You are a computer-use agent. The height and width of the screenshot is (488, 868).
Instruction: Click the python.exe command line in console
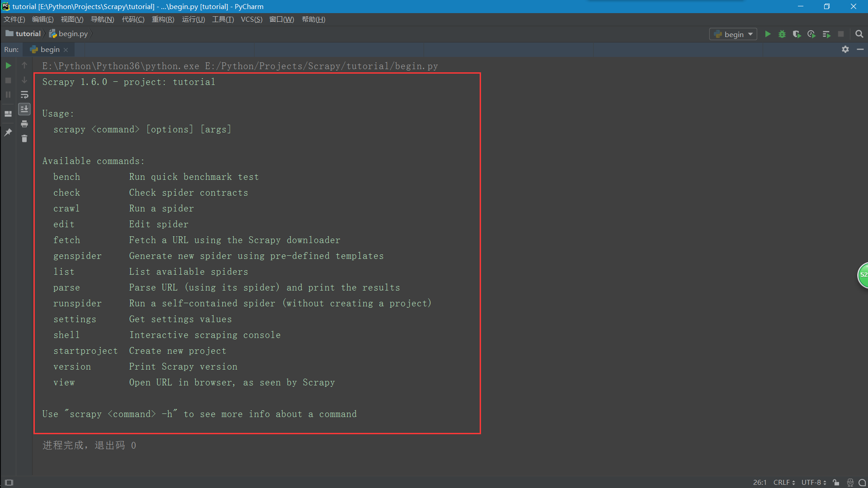click(x=240, y=66)
